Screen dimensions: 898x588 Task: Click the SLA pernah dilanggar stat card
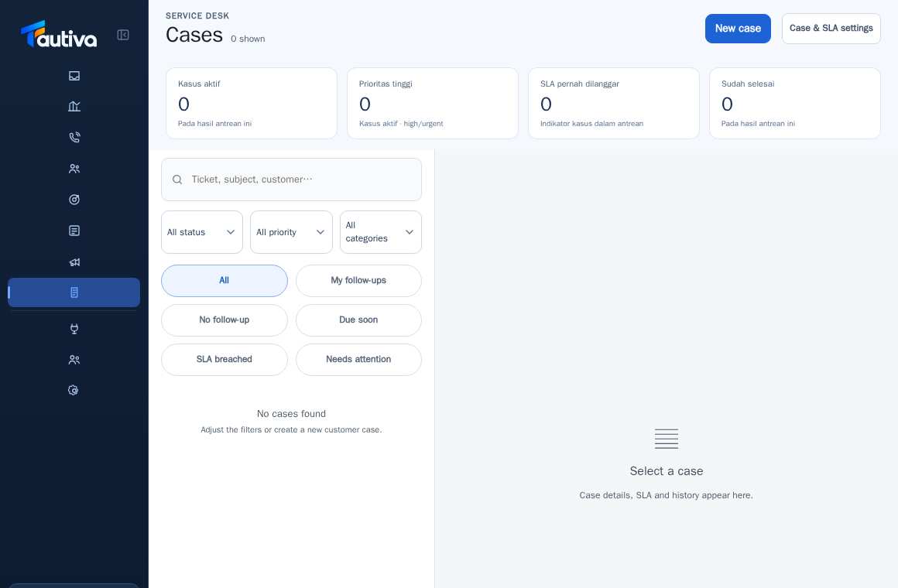coord(613,103)
